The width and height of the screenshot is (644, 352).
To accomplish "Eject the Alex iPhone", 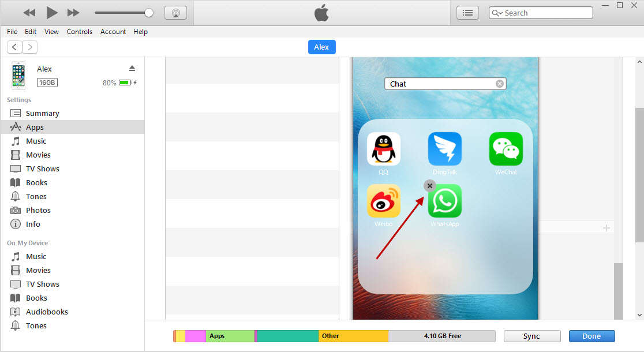I will [132, 68].
